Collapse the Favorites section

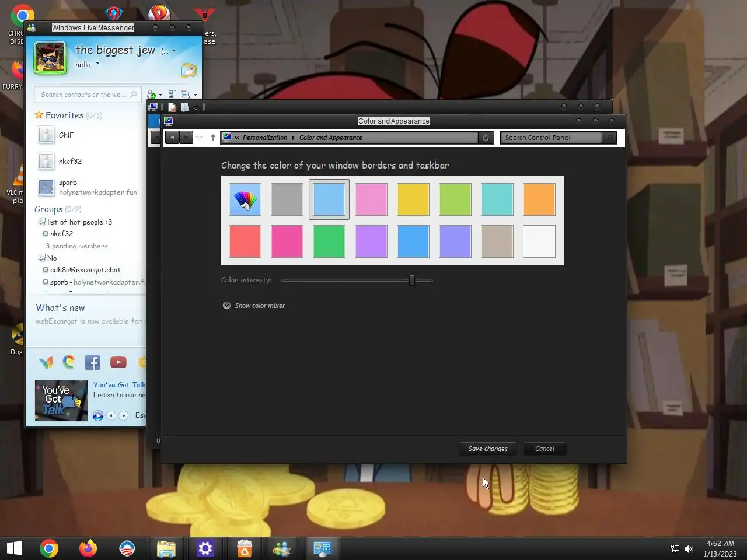68,116
